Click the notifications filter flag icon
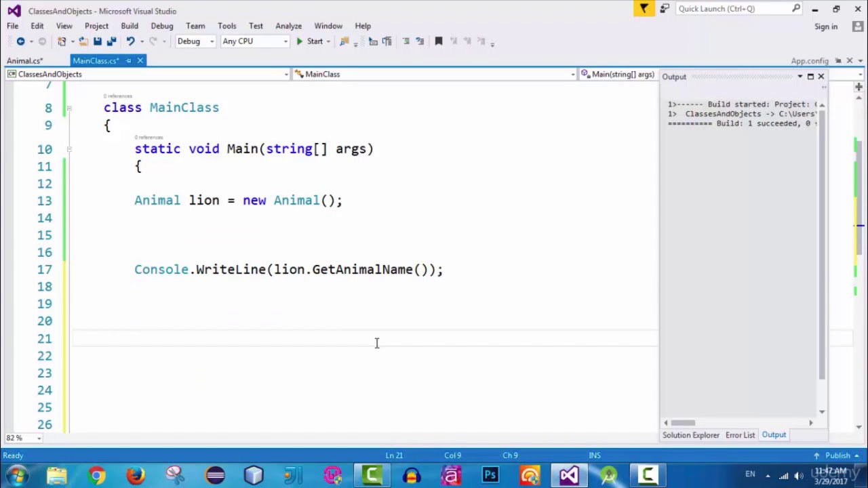The height and width of the screenshot is (488, 868). pyautogui.click(x=644, y=9)
